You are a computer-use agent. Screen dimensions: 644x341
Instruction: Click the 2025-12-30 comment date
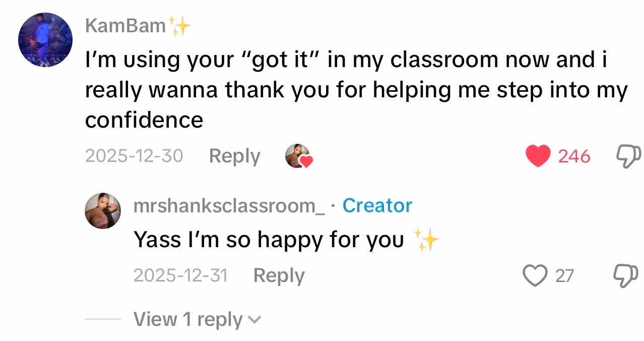click(134, 156)
